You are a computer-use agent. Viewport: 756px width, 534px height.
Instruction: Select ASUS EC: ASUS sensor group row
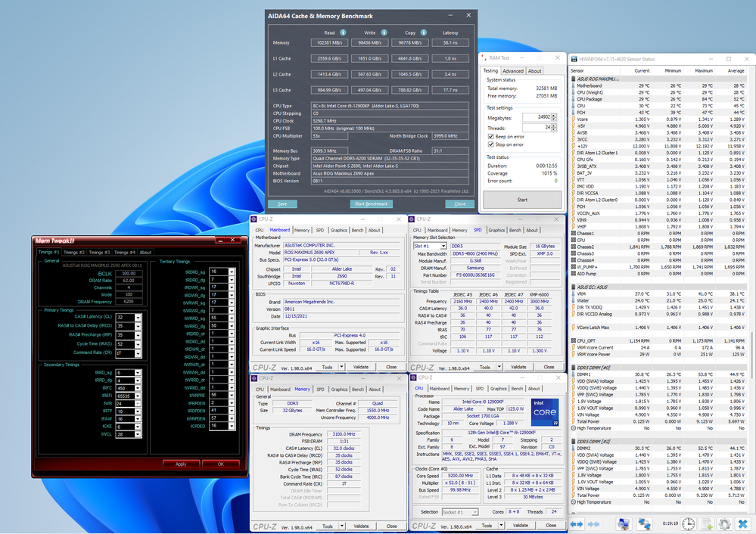[x=658, y=287]
